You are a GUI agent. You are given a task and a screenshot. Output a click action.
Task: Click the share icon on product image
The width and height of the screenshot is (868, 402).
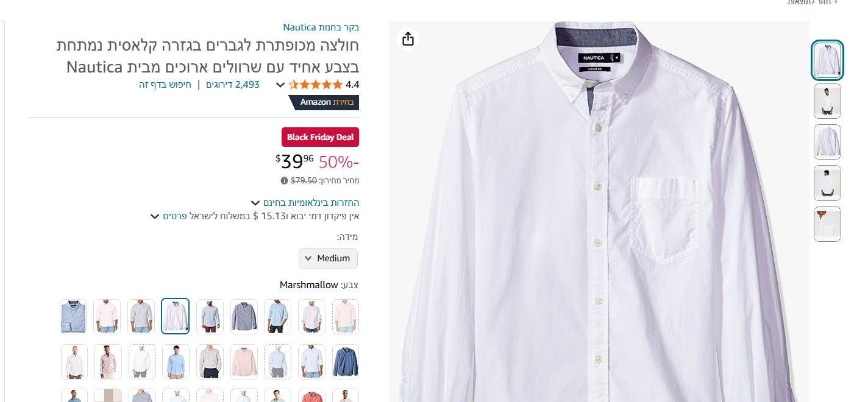point(408,39)
